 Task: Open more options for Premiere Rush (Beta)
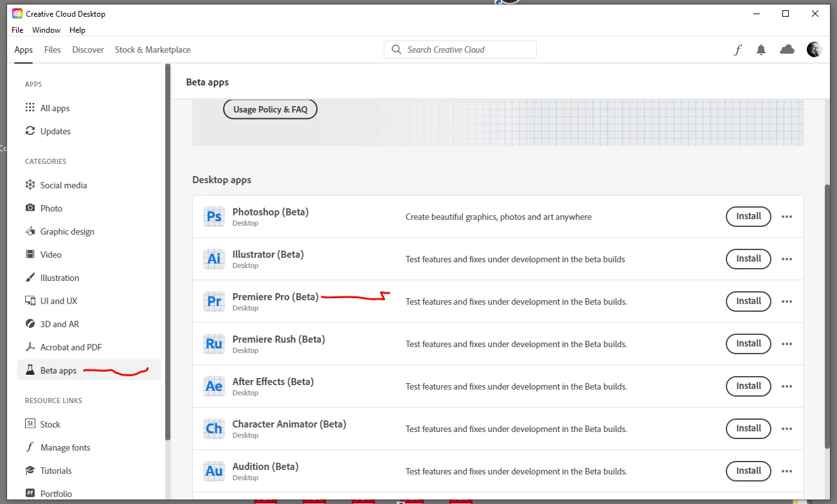(x=787, y=344)
